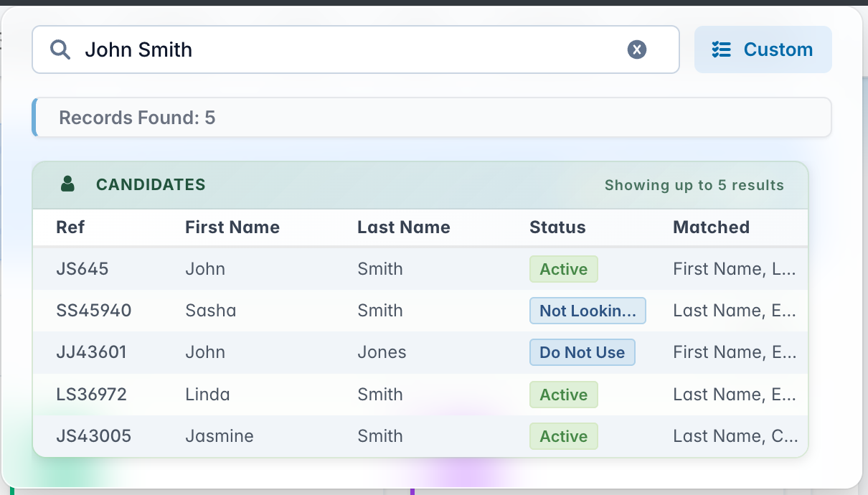Select first name Sasha
This screenshot has width=868, height=495.
click(211, 311)
